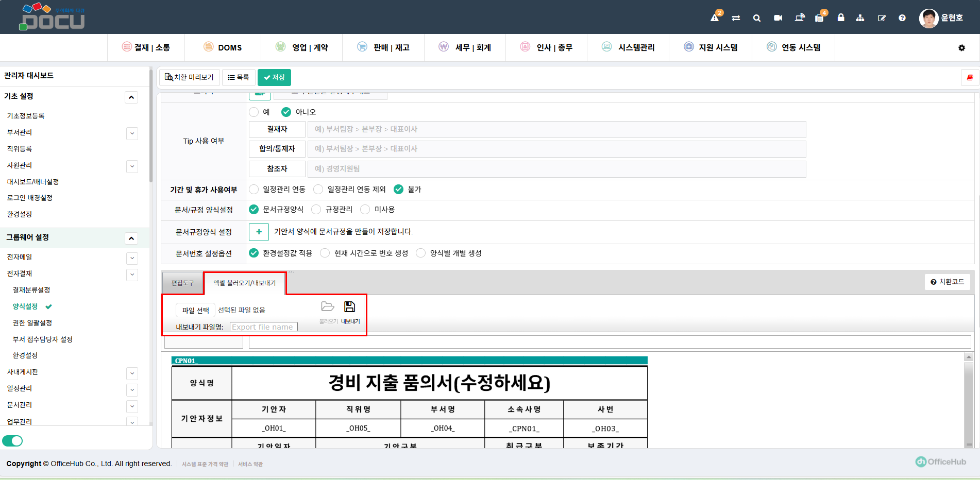Click the 치환 미리보기 button
The width and height of the screenshot is (980, 480).
pyautogui.click(x=189, y=77)
